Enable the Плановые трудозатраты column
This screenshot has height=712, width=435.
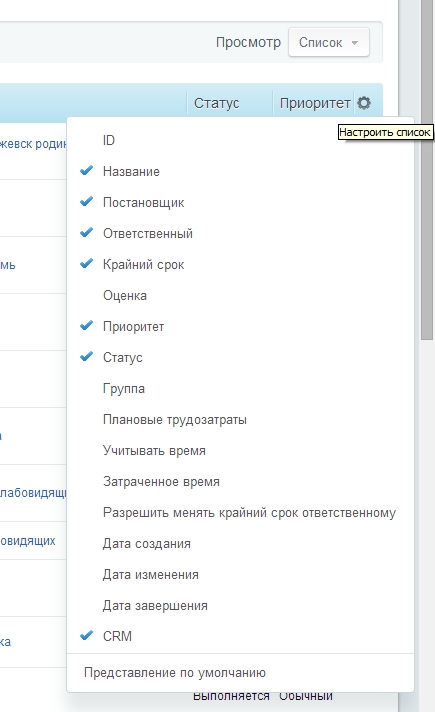175,420
